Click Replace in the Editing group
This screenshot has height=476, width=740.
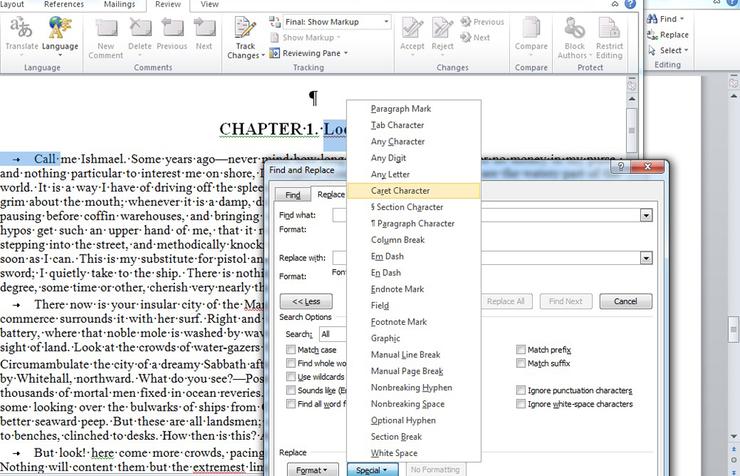point(668,34)
